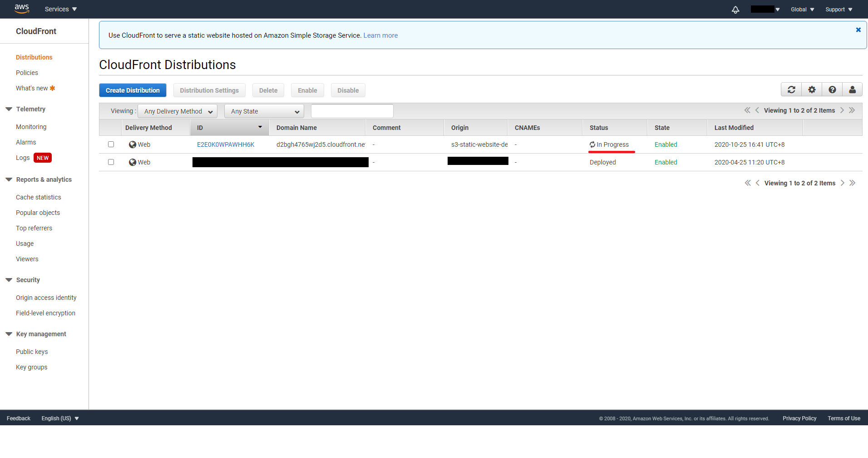Screen dimensions: 868x458
Task: Open Top referrers report
Action: point(34,228)
